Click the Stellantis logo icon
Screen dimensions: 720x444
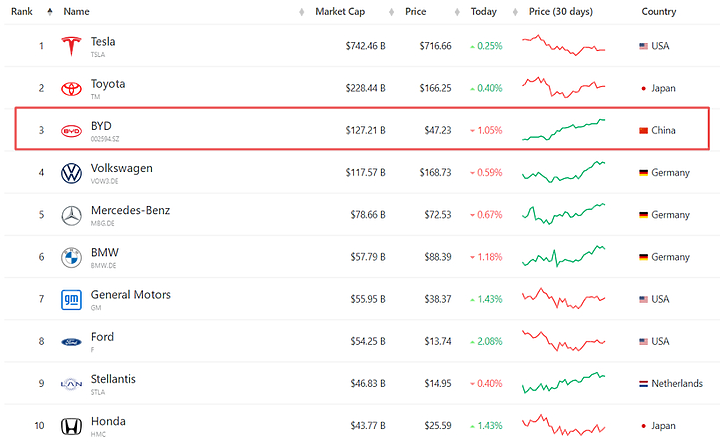71,384
